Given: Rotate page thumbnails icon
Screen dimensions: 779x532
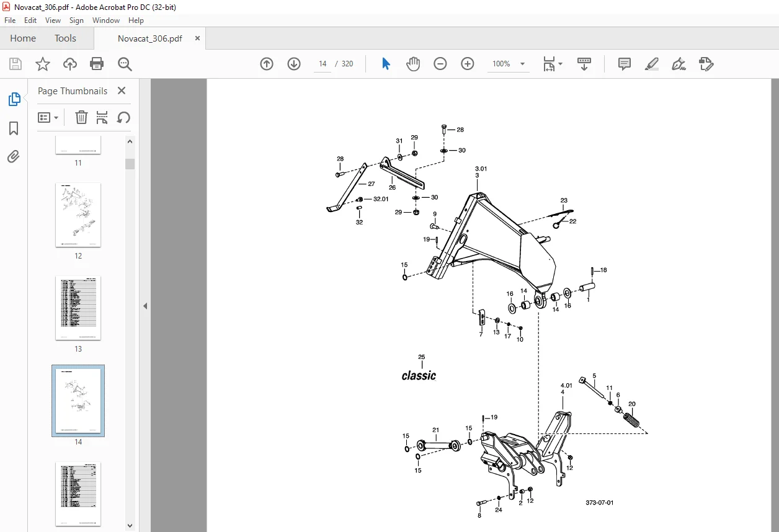Looking at the screenshot, I should click(123, 117).
